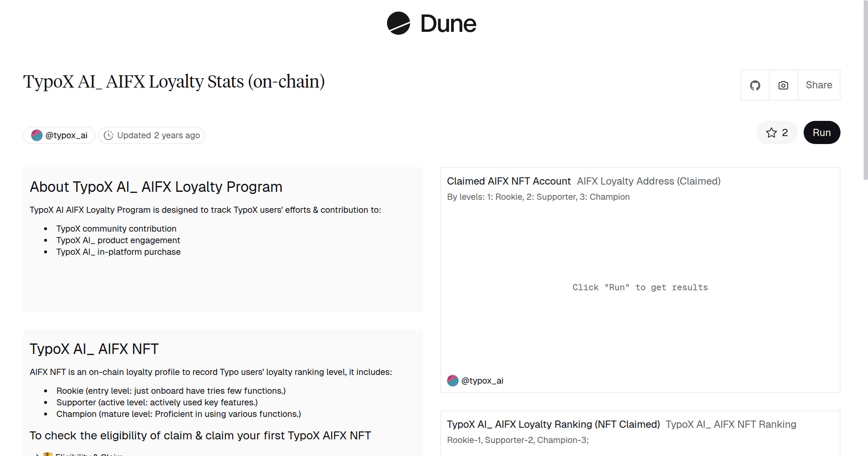The width and height of the screenshot is (868, 456).
Task: Click the camera screenshot icon
Action: pos(783,85)
